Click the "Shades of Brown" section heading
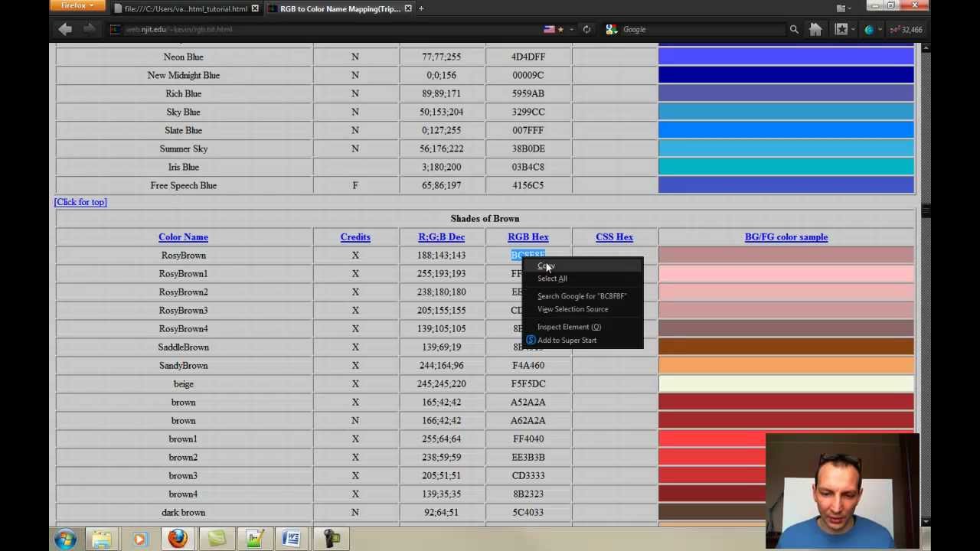 [485, 219]
